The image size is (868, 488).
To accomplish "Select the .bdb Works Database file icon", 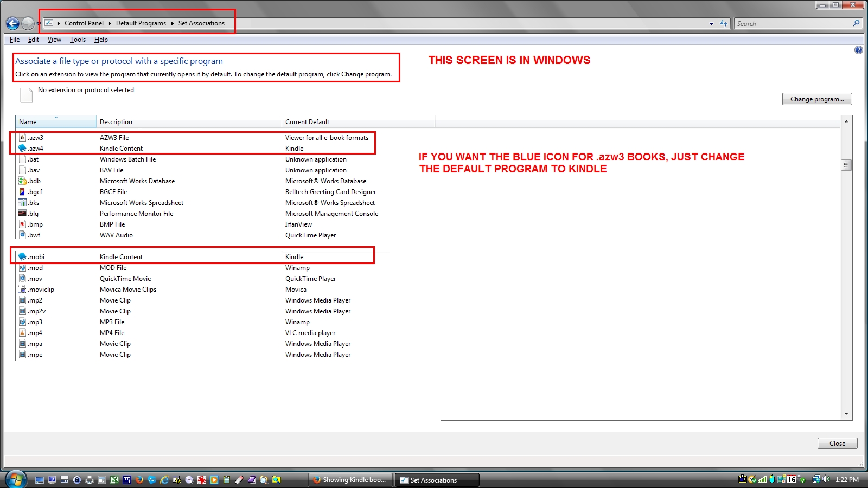I will coord(22,181).
